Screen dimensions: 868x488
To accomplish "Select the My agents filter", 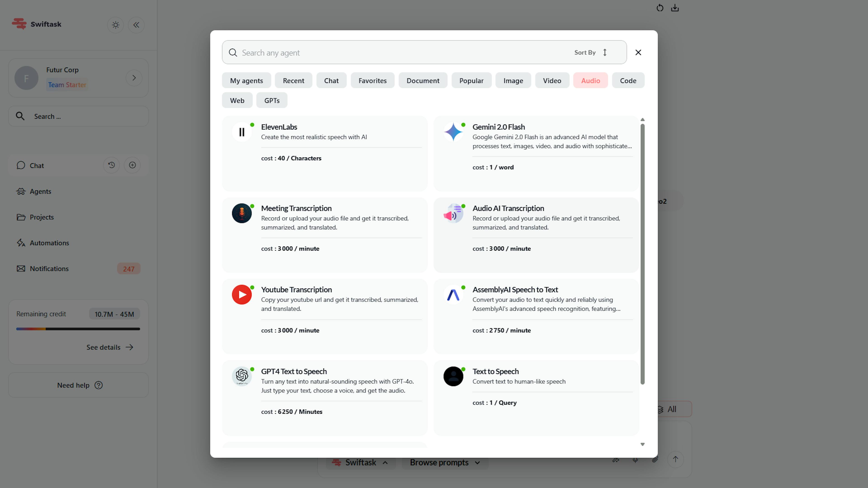I will pyautogui.click(x=246, y=80).
